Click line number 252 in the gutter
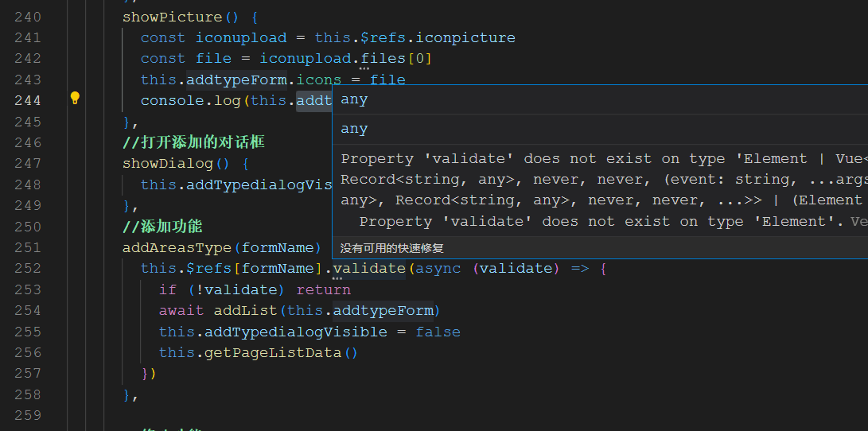868x431 pixels. point(28,268)
